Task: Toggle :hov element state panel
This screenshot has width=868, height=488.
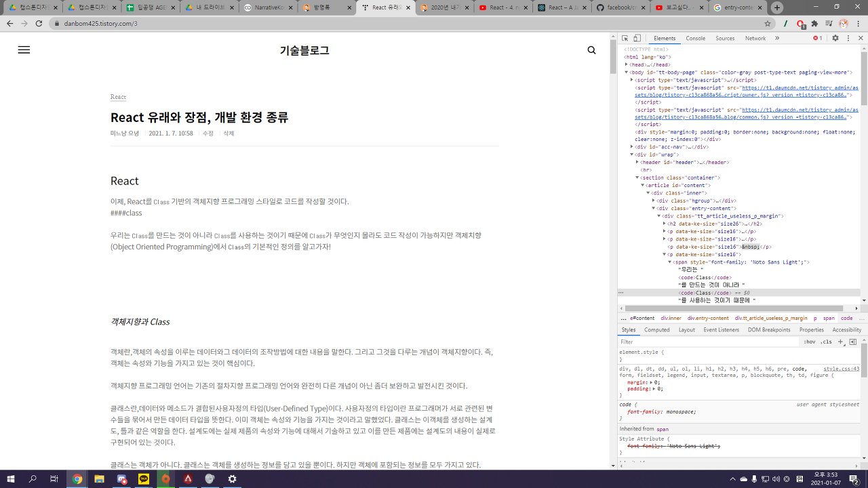Action: 809,342
